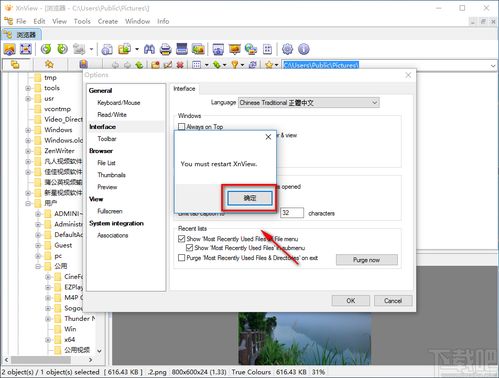
Task: Uncheck Show Most Recently Used Files in File menu
Action: pyautogui.click(x=182, y=239)
